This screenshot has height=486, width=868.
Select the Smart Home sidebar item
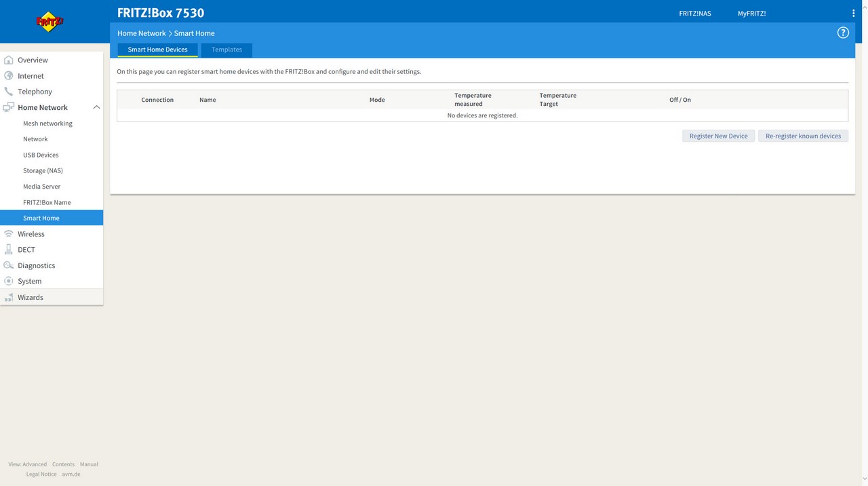[x=52, y=218]
